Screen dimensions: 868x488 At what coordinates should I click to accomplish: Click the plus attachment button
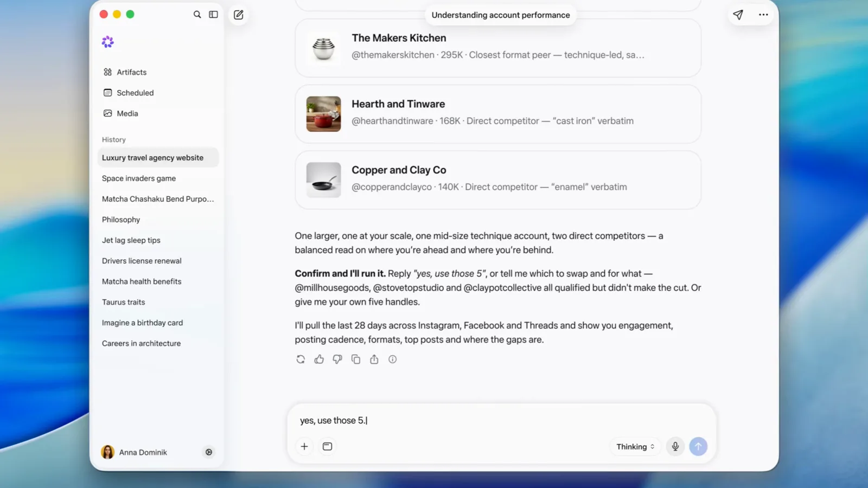[304, 446]
